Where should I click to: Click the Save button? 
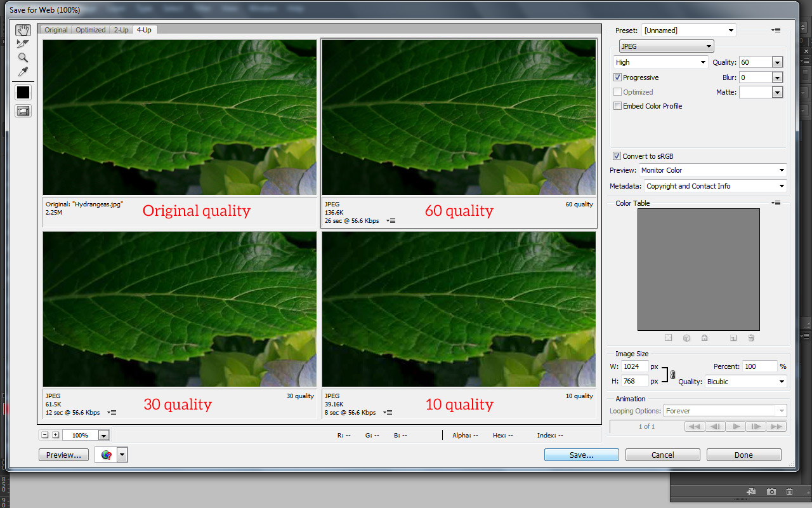pyautogui.click(x=581, y=455)
